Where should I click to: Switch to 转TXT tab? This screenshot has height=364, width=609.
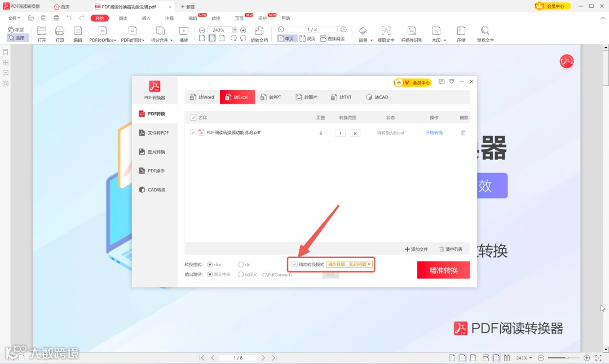pyautogui.click(x=341, y=97)
